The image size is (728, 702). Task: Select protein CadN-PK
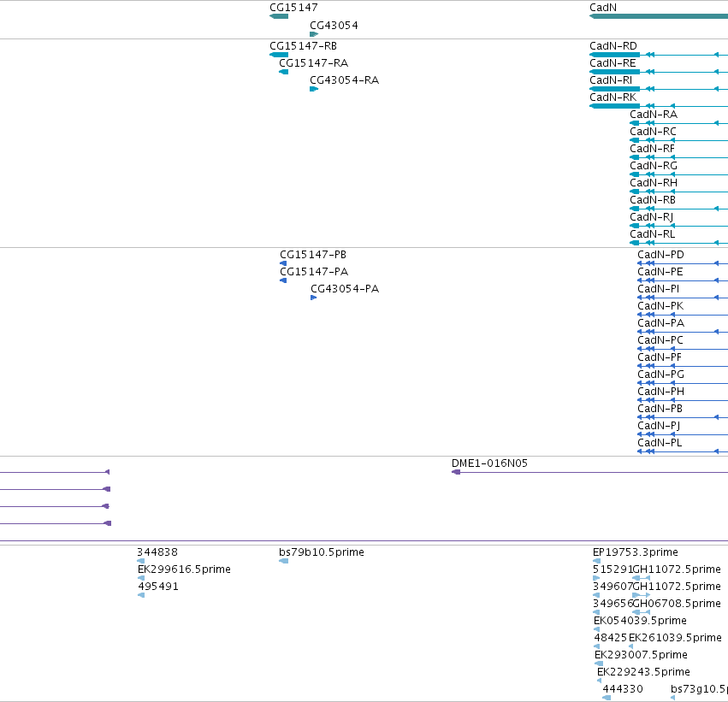pos(660,306)
